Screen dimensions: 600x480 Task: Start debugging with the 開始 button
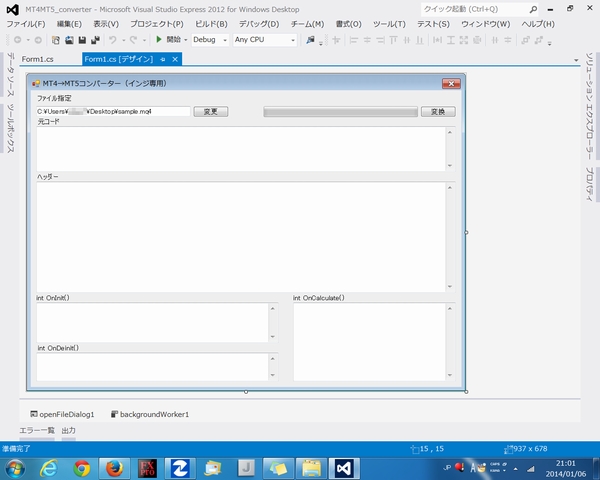[168, 39]
